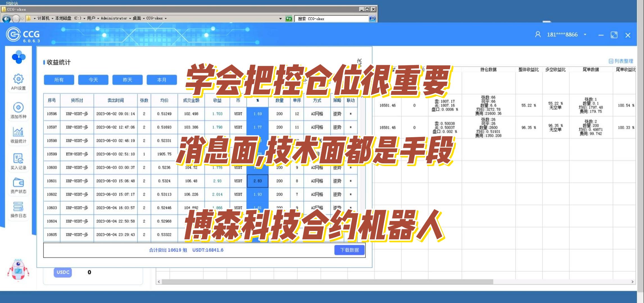Maximize the CCG-okex Explorer window
The width and height of the screenshot is (644, 303).
pyautogui.click(x=367, y=9)
